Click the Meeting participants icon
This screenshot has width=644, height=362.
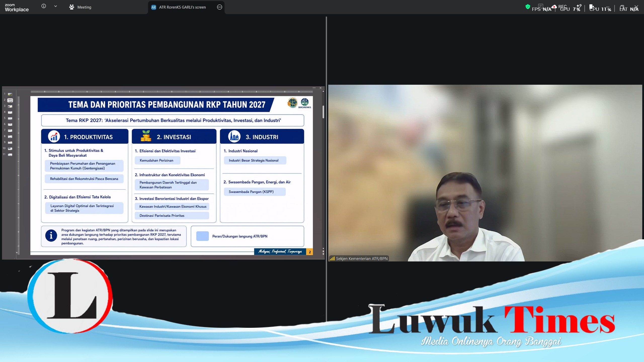[x=72, y=7]
